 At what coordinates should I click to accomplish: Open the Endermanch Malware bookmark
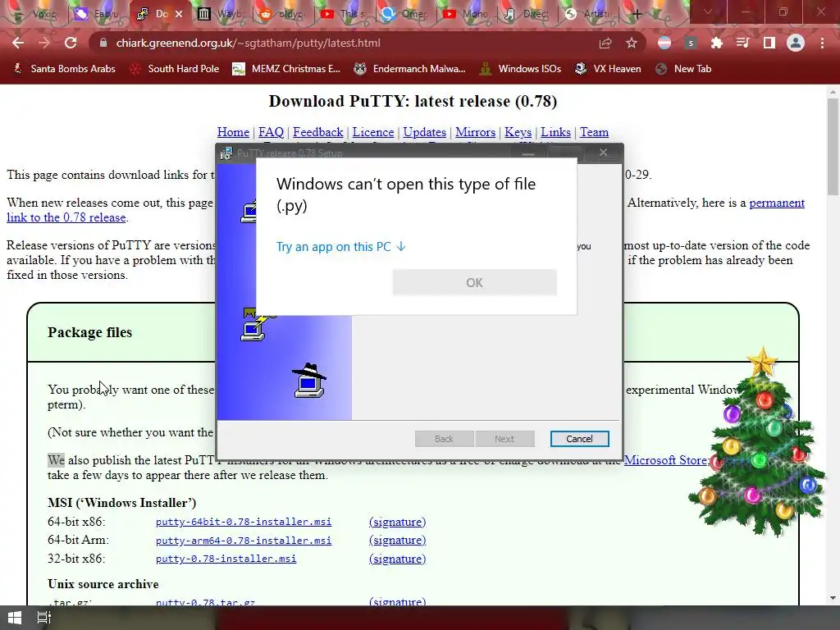point(410,69)
